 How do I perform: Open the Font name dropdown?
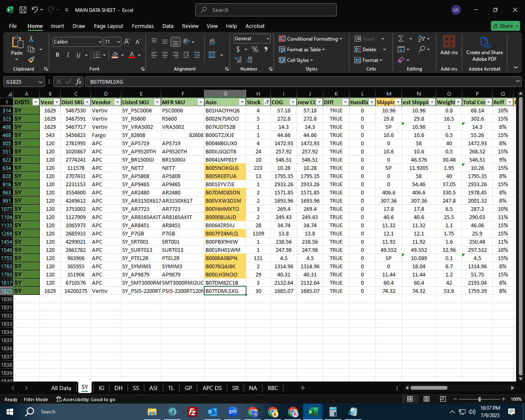click(100, 42)
